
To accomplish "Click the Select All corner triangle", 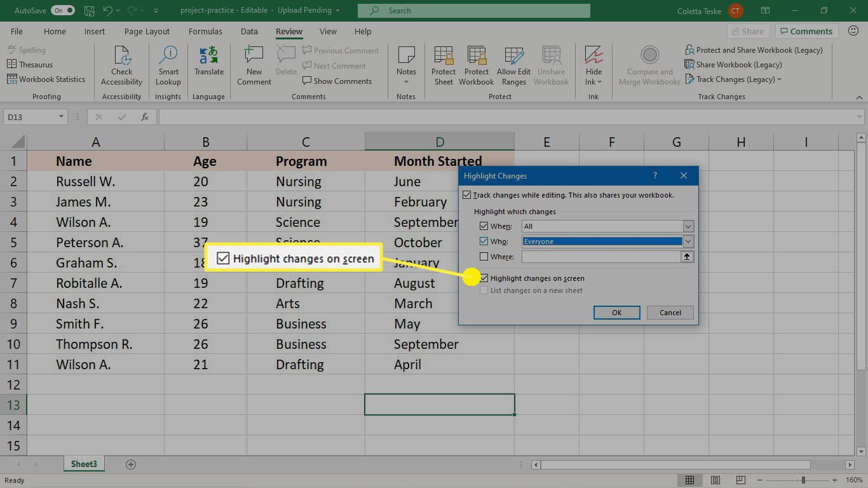I will coord(17,142).
